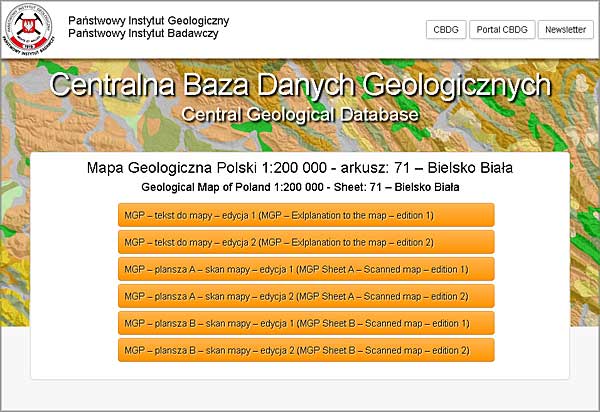Click the 'Centralna Baza Danych Geologicznych' title
The height and width of the screenshot is (412, 600).
(x=300, y=85)
